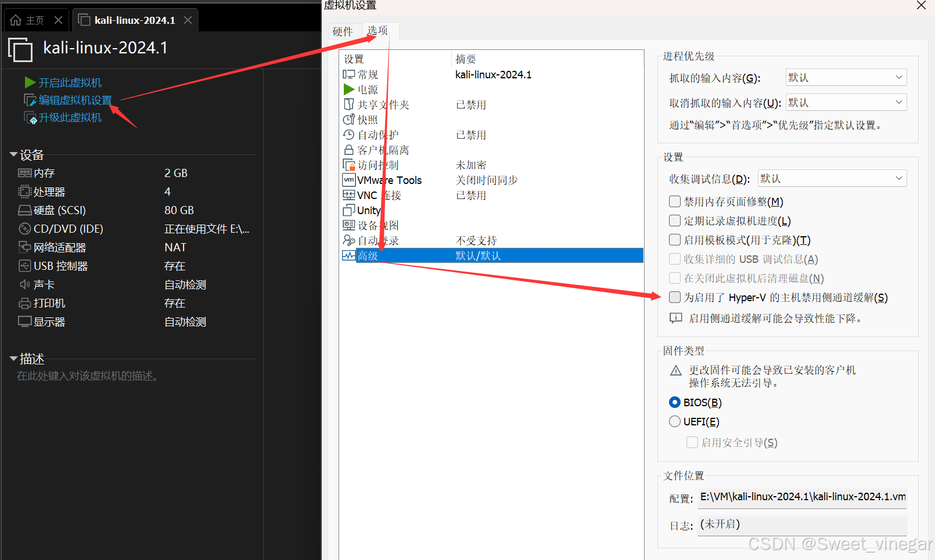Click the 访问控制 access control icon
This screenshot has height=560, width=935.
348,165
